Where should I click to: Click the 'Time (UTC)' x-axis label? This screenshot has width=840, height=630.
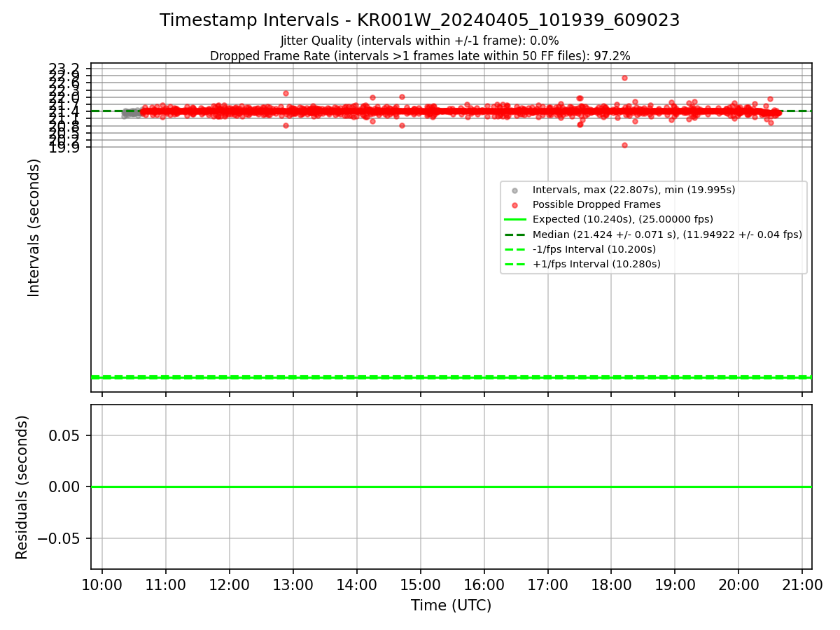tap(451, 605)
